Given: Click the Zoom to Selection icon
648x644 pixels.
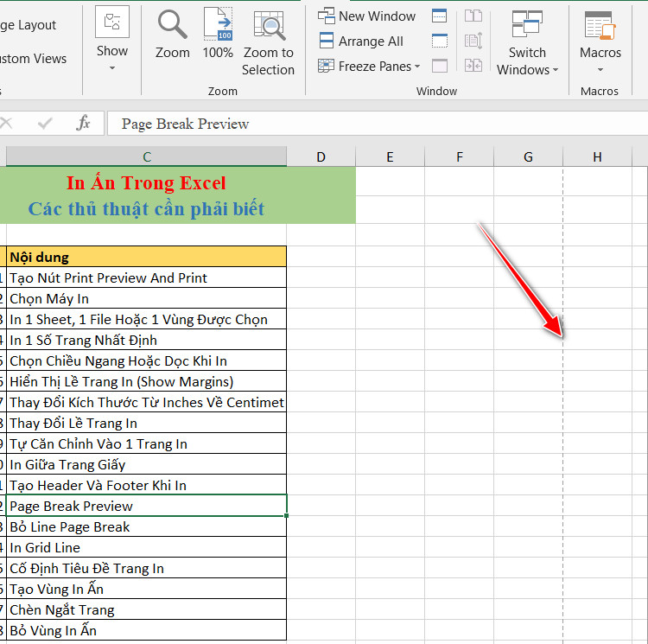Looking at the screenshot, I should point(268,26).
